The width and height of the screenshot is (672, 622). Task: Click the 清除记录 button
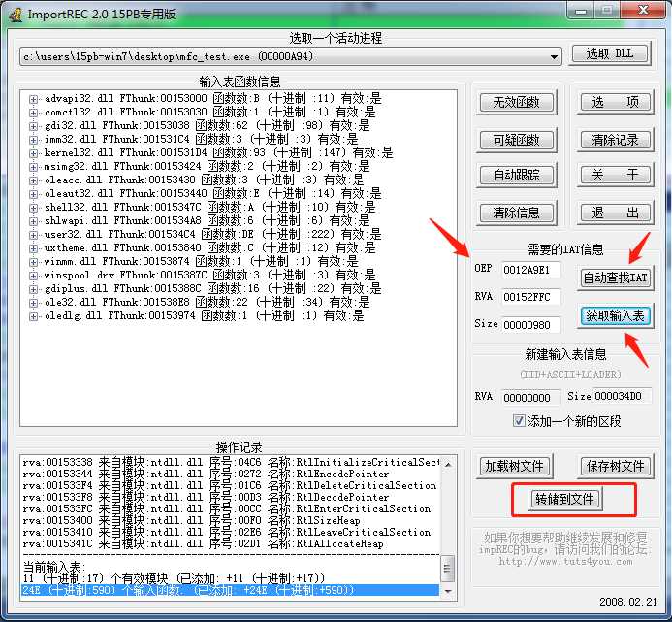pos(616,140)
